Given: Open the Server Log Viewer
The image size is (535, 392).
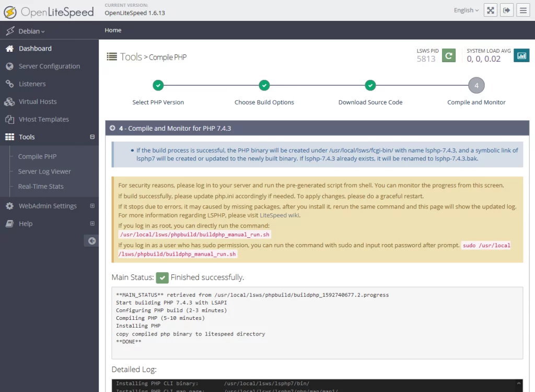Looking at the screenshot, I should coord(44,171).
